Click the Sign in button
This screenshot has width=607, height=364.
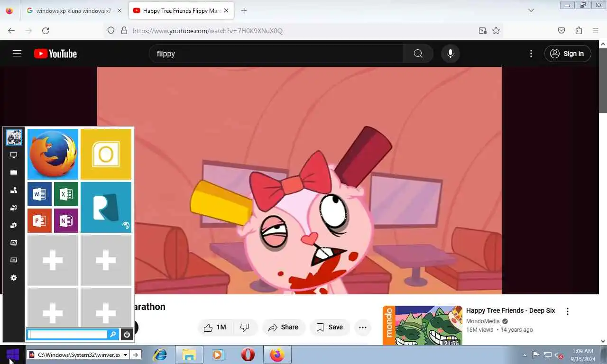pyautogui.click(x=568, y=54)
